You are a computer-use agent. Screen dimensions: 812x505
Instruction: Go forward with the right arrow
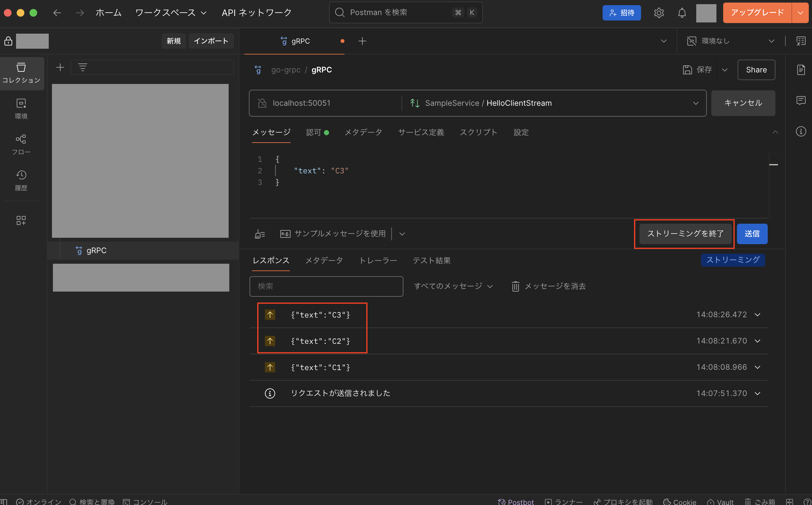[80, 13]
